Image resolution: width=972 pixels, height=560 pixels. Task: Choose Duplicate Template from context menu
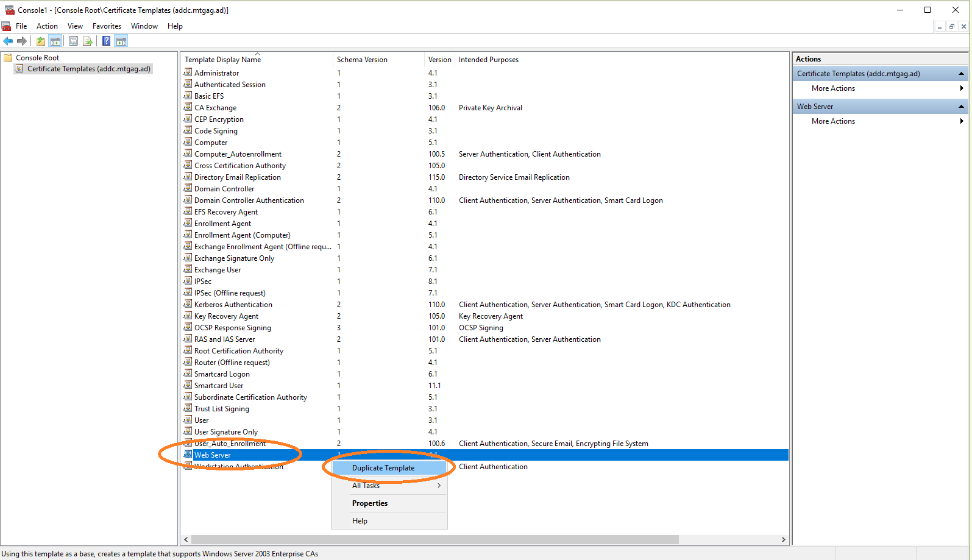tap(383, 468)
